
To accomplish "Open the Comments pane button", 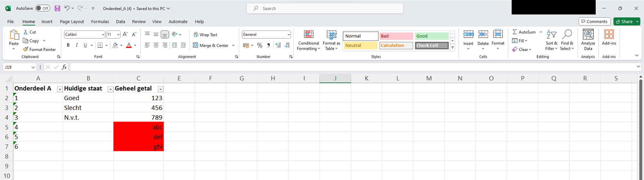I will (x=594, y=22).
